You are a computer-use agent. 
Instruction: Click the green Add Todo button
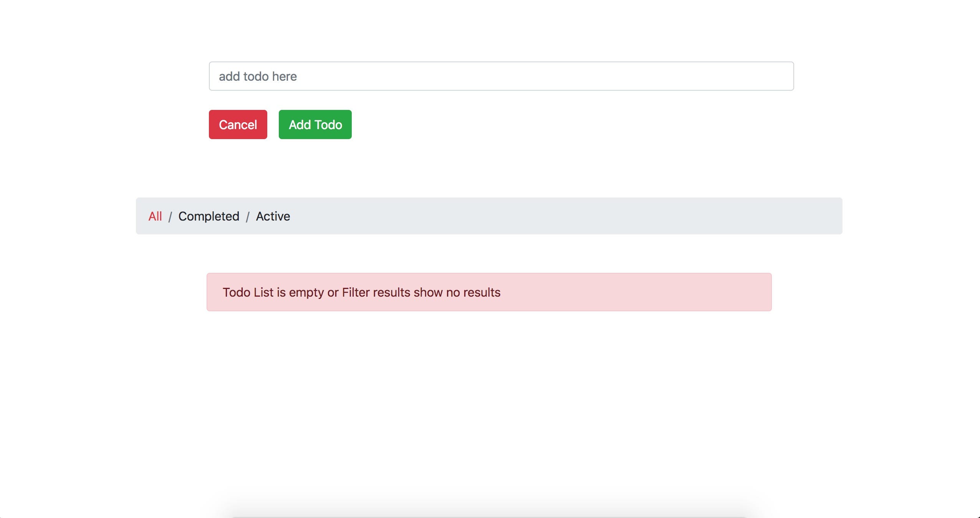[x=315, y=125]
